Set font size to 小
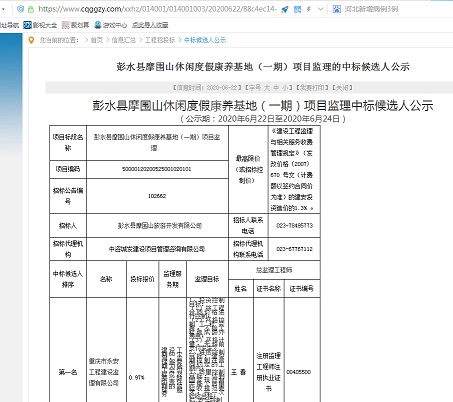Image resolution: width=453 pixels, height=402 pixels. tap(285, 88)
